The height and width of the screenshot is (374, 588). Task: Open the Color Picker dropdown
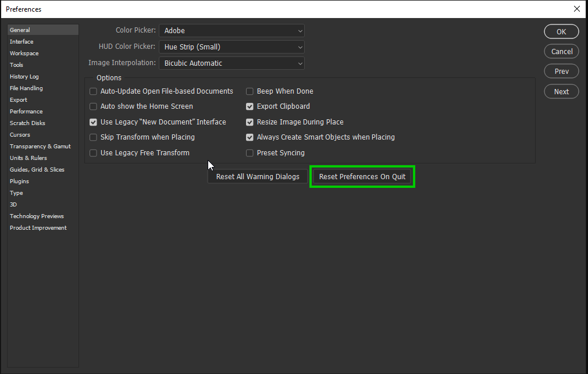tap(231, 30)
